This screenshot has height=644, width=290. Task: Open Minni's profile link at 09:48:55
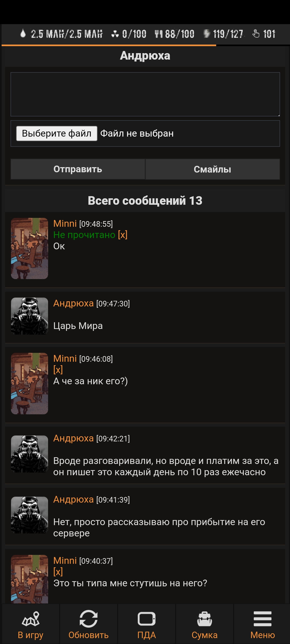[65, 224]
